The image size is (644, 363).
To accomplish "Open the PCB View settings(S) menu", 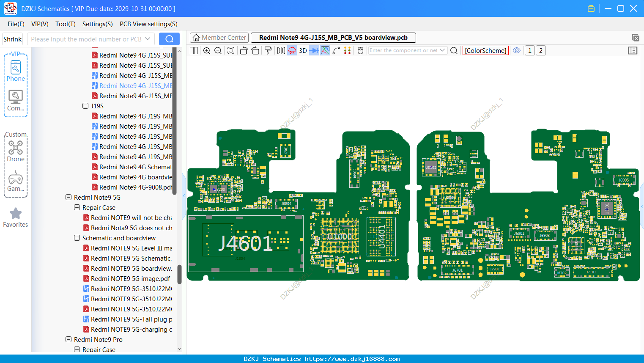I will pyautogui.click(x=148, y=24).
